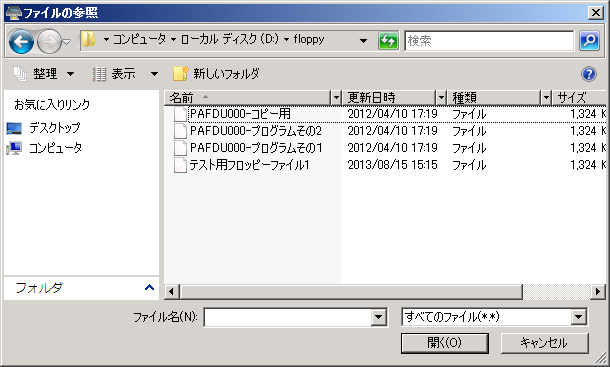Select file PAFDU000-コピー用
This screenshot has height=367, width=610.
[240, 114]
